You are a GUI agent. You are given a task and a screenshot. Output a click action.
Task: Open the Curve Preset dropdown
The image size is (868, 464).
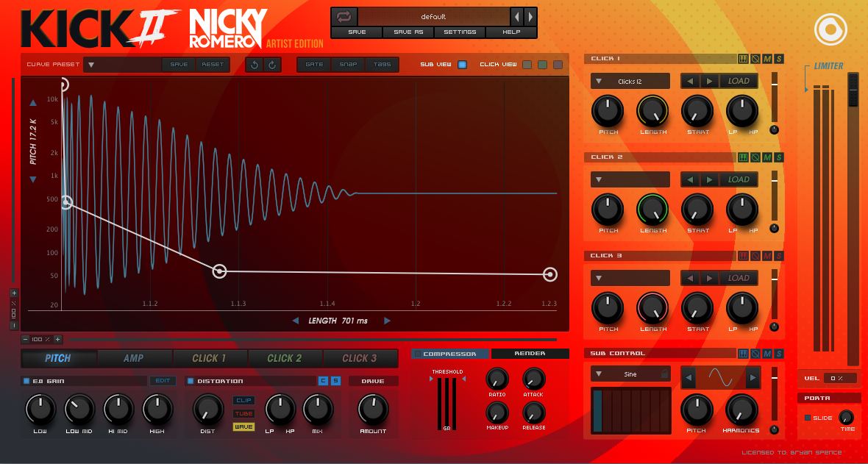(122, 64)
